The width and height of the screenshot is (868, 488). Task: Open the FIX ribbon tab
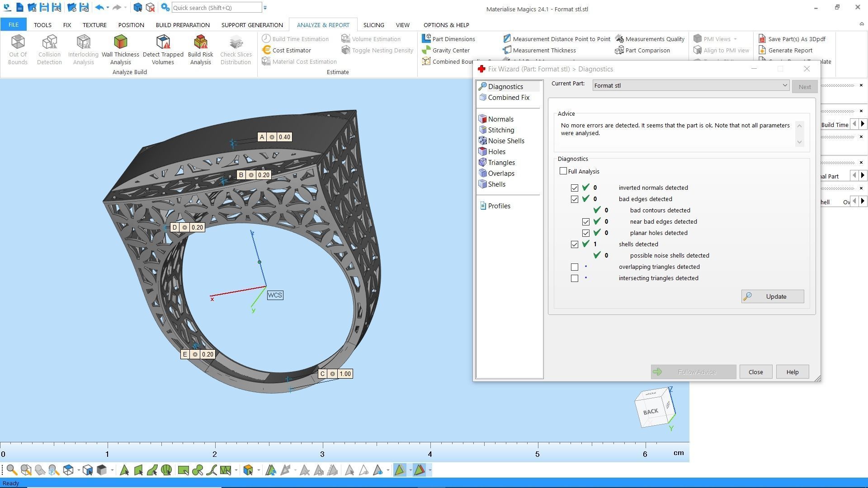(x=67, y=25)
